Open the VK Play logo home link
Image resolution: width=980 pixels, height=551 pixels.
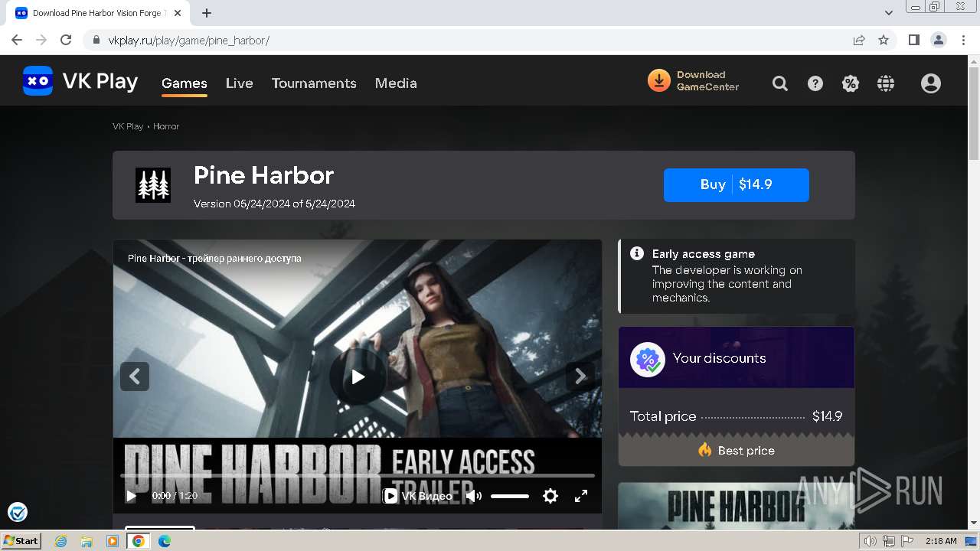coord(80,82)
